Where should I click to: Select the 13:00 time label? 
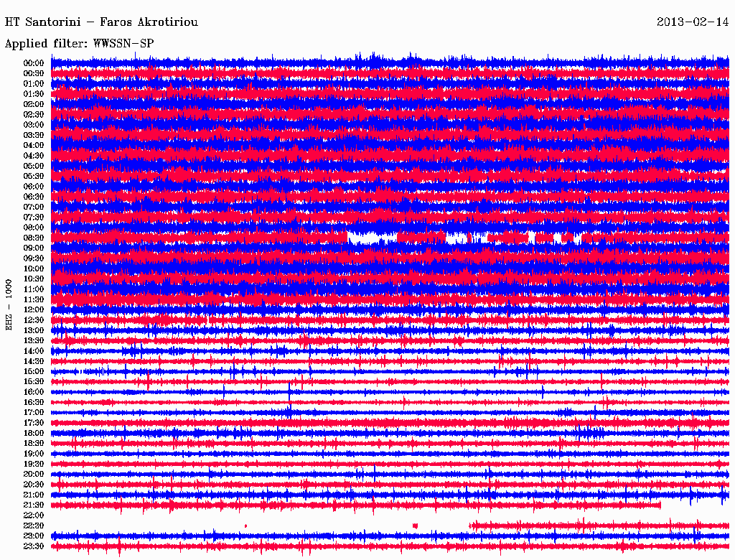pyautogui.click(x=34, y=331)
